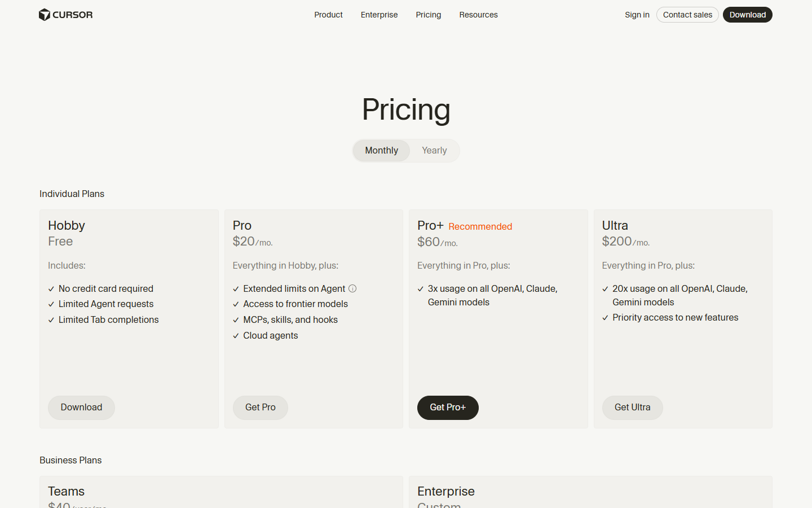
Task: Open Sign in
Action: (x=637, y=15)
